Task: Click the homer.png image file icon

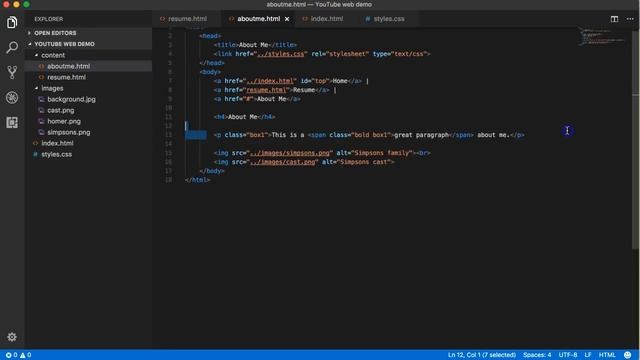Action: 41,121
